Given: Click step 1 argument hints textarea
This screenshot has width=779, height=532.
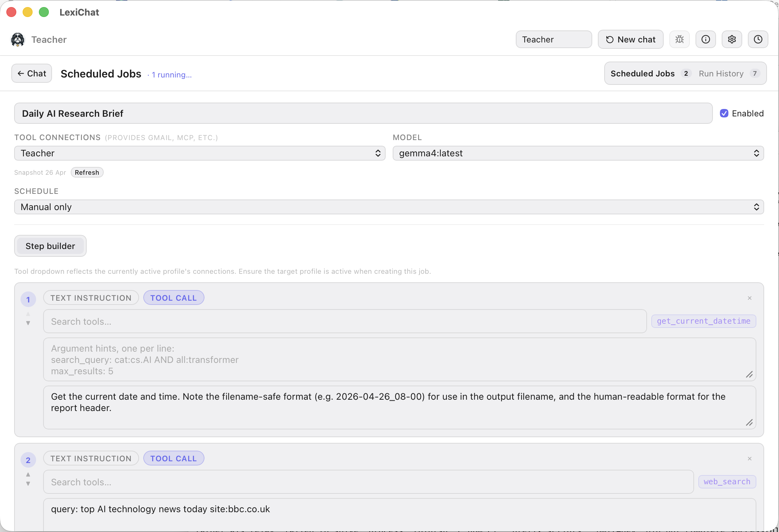Looking at the screenshot, I should (399, 360).
